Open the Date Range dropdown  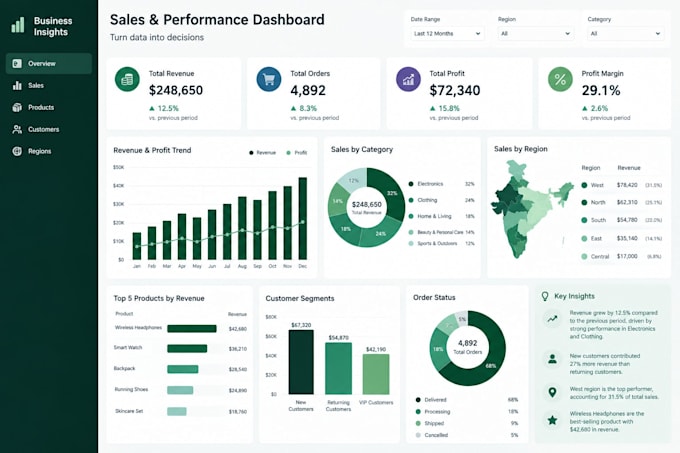447,33
